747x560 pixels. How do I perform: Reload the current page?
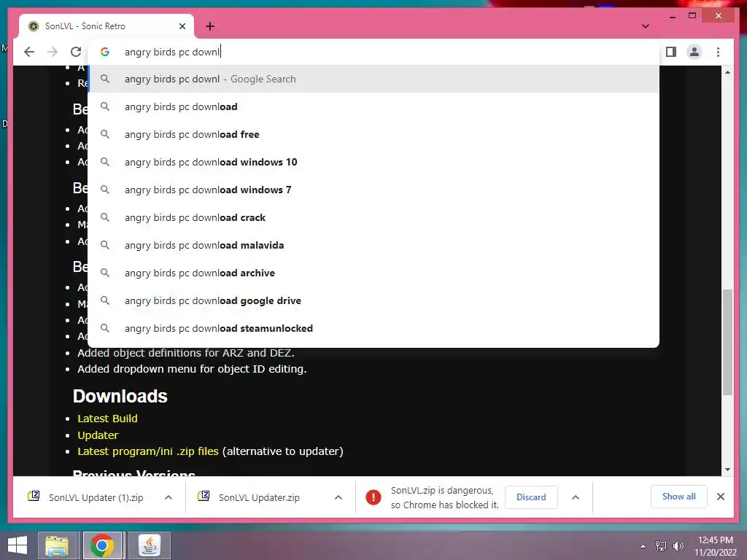point(76,52)
